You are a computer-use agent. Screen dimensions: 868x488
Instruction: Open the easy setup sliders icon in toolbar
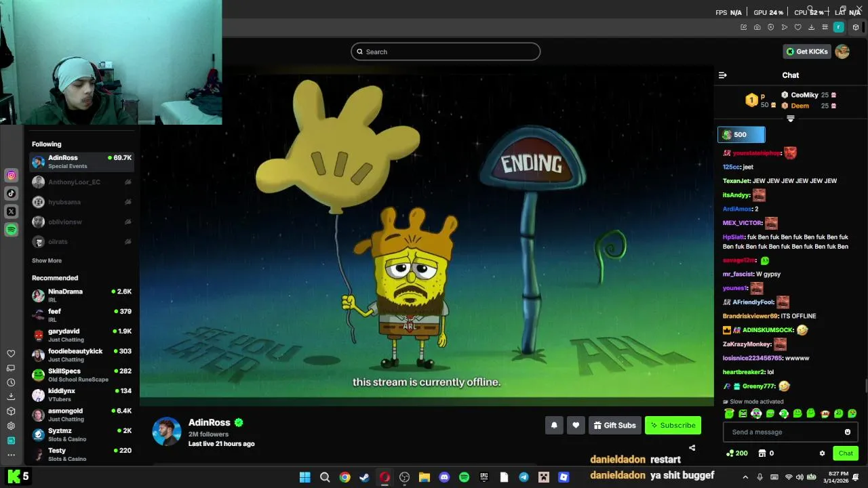[x=825, y=27]
